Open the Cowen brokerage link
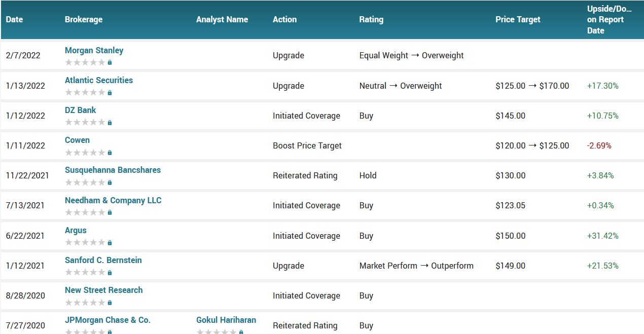 coord(77,140)
